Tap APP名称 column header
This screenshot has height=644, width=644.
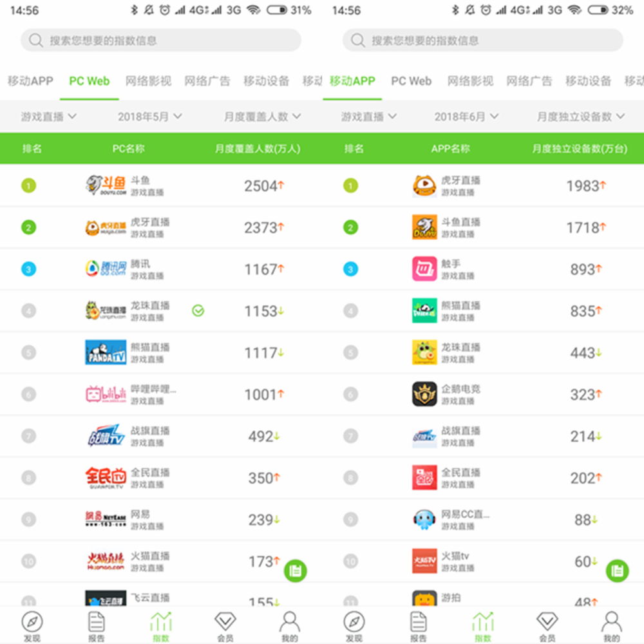pos(451,149)
